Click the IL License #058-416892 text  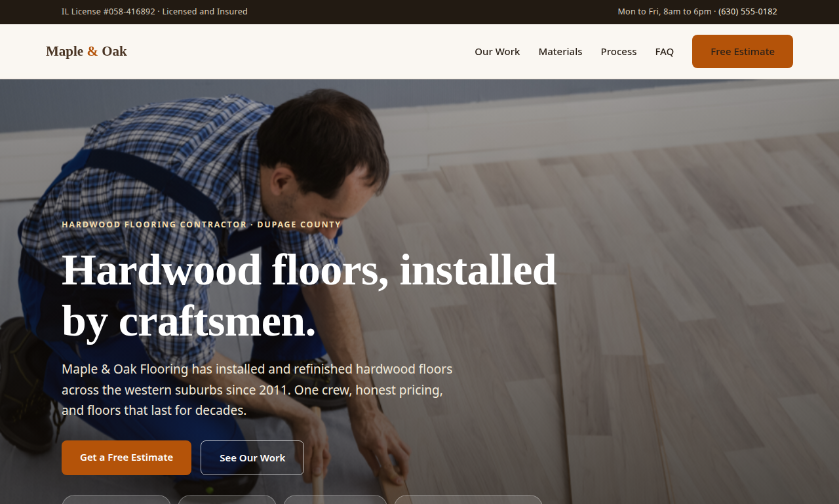pyautogui.click(x=108, y=12)
